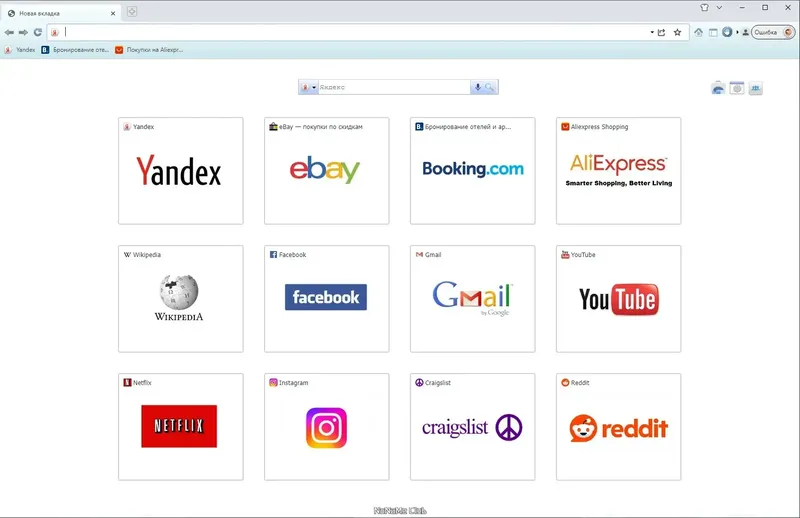Click the Booking tile favicon

419,127
